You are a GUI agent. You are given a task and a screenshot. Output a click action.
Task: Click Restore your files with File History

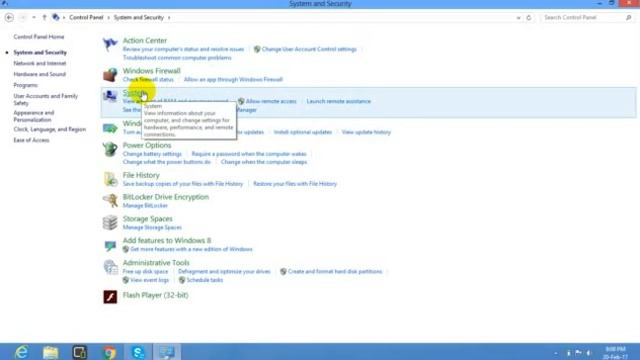[295, 184]
